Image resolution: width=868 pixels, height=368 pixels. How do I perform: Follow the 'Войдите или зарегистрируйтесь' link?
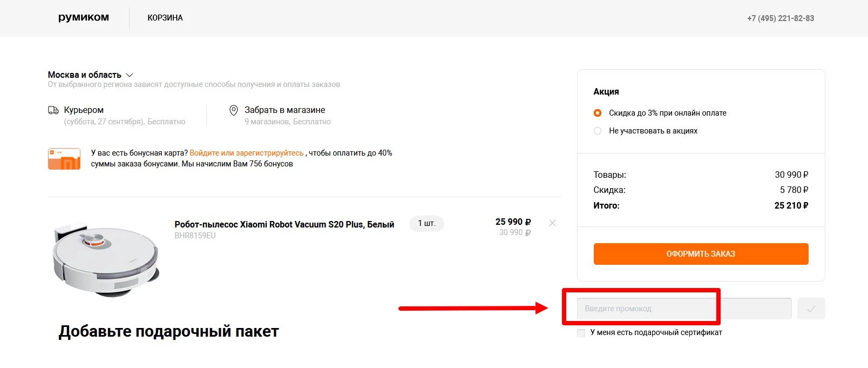point(246,153)
